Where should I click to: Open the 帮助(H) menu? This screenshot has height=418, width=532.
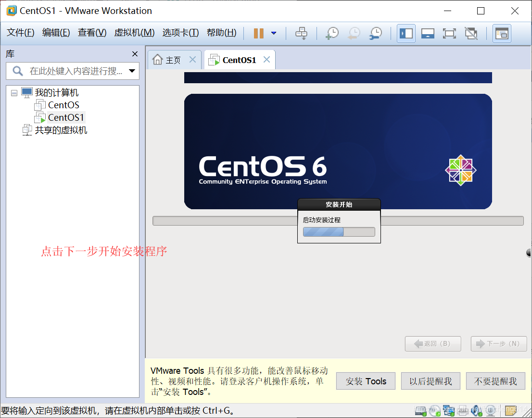[x=222, y=33]
